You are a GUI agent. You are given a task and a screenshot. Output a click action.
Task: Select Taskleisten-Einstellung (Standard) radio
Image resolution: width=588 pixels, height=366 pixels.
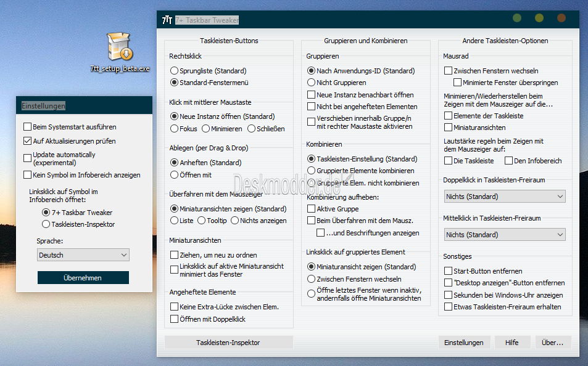point(311,159)
